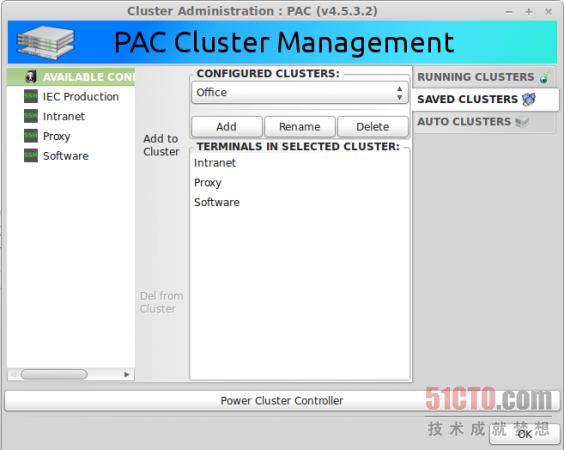Viewport: 564px width, 450px height.
Task: Click the SSH icon beside IEC Production
Action: (31, 96)
